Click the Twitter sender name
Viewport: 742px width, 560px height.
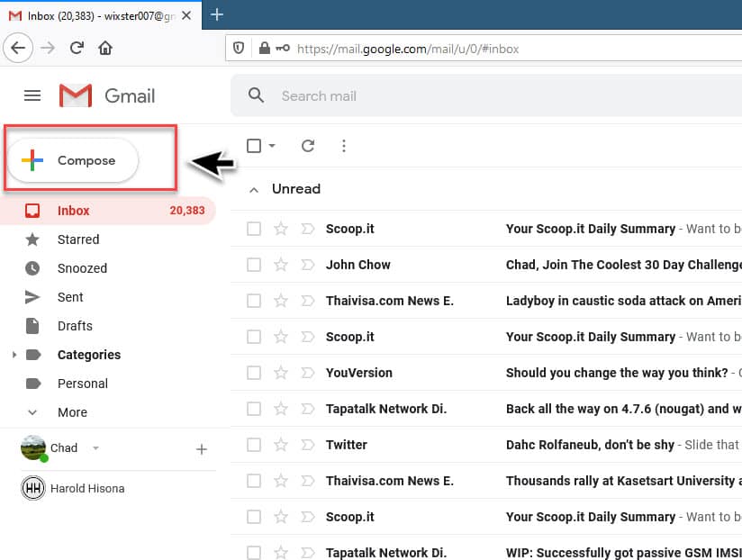pos(347,445)
